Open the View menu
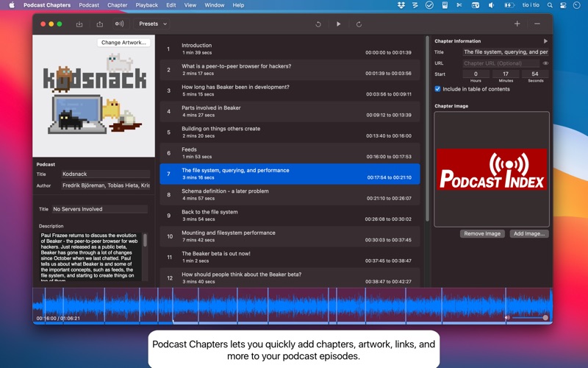Viewport: 588px width, 368px height. (190, 5)
